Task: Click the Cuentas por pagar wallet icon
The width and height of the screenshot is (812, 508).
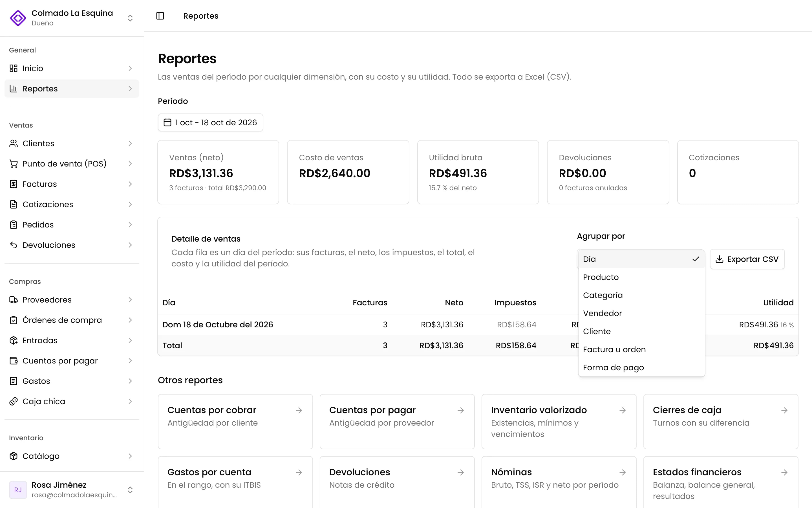Action: pyautogui.click(x=14, y=361)
